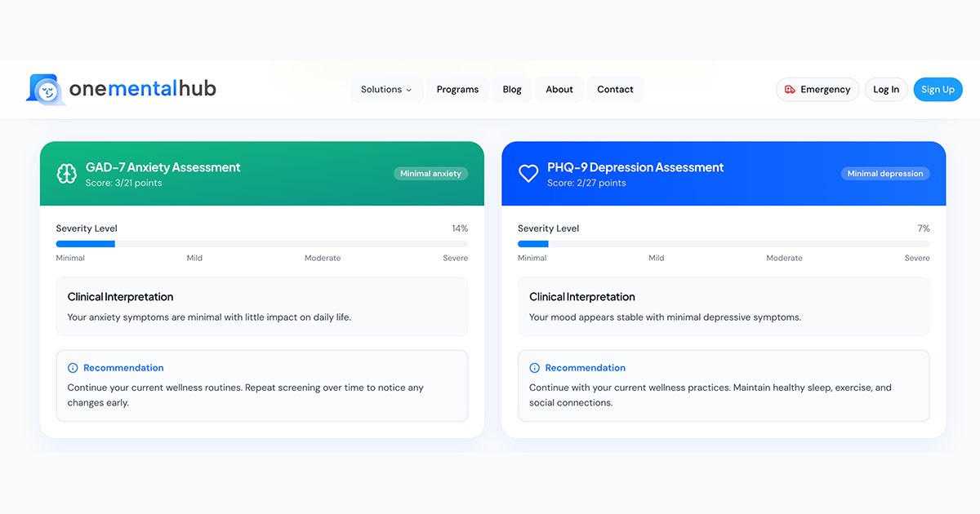Click the Minimal label on the depression scale
The height and width of the screenshot is (514, 980).
[532, 258]
